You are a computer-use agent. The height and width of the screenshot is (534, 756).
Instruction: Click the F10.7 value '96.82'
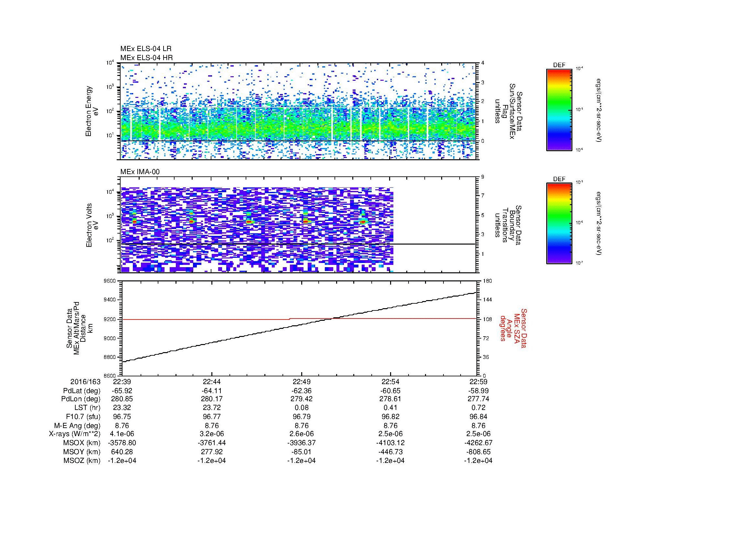390,416
